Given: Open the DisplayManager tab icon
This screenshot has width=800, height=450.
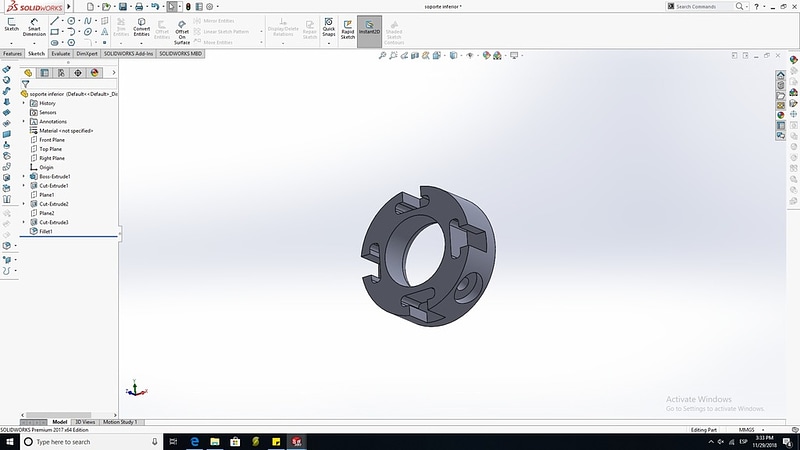Looking at the screenshot, I should pyautogui.click(x=94, y=73).
